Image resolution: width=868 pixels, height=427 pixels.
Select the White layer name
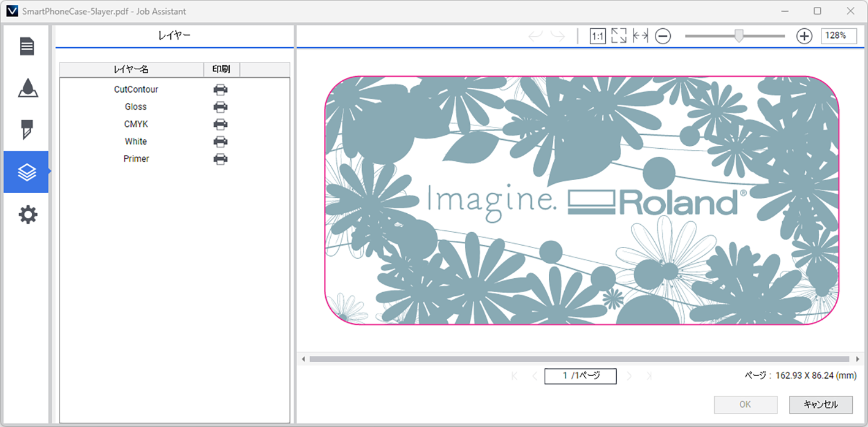(136, 142)
